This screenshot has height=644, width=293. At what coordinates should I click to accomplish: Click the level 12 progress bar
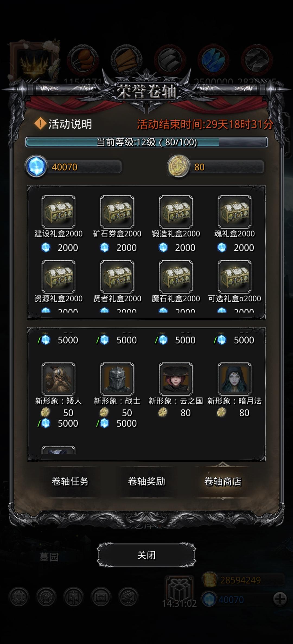click(x=146, y=142)
